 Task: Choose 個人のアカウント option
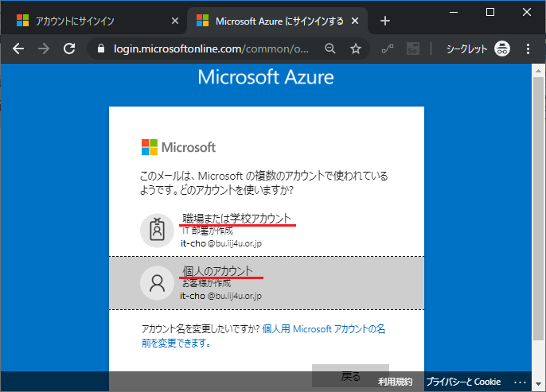click(x=267, y=283)
